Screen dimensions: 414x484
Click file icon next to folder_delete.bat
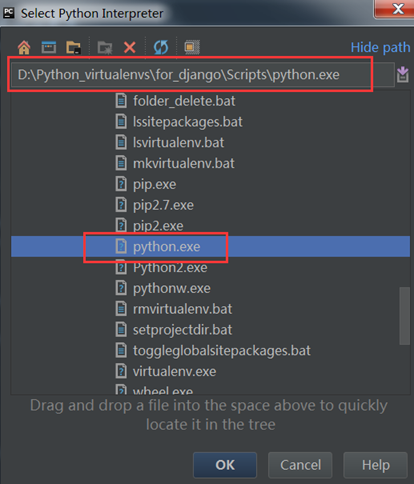[121, 101]
